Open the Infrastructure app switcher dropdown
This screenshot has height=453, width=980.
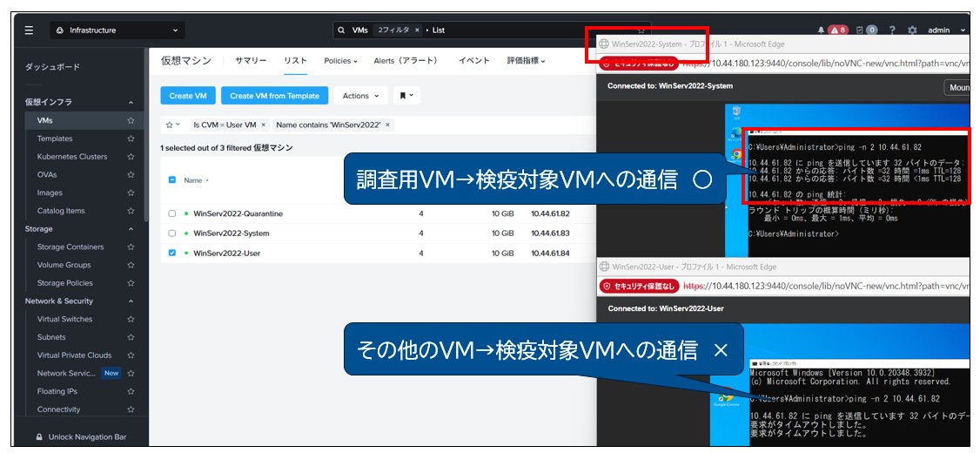tap(116, 30)
